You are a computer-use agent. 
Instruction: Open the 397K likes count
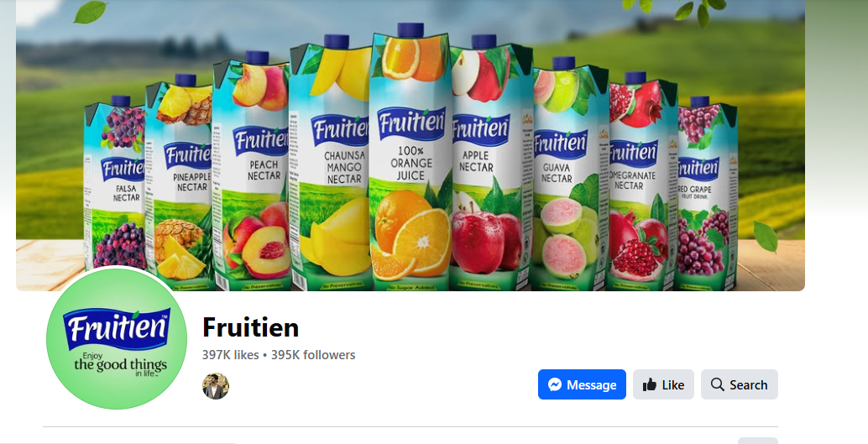coord(230,355)
